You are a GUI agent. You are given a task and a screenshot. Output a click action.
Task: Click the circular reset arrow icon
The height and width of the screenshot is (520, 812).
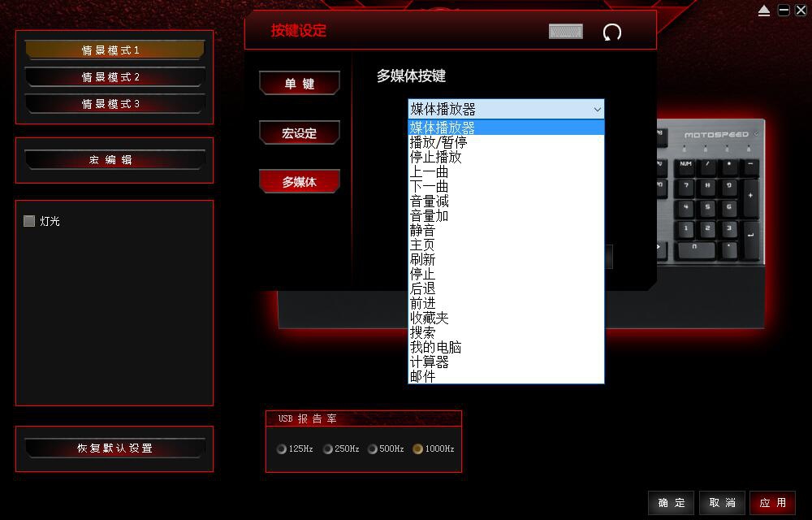[612, 32]
